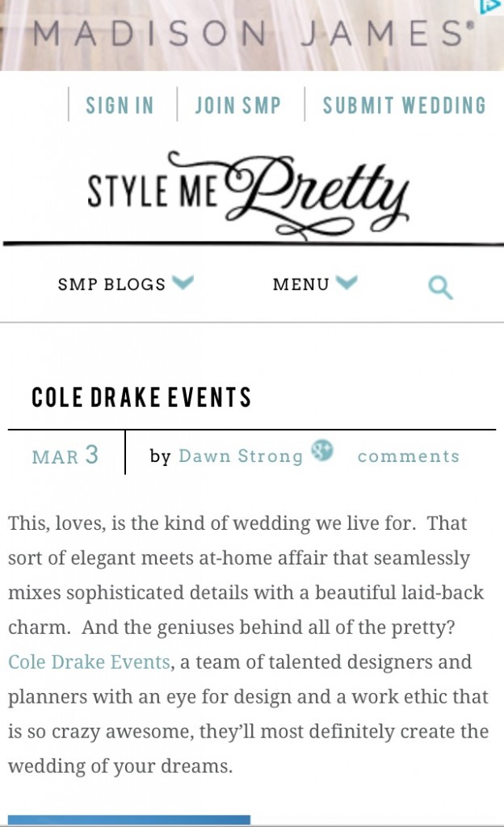Open the Dawn Strong author link
This screenshot has height=827, width=504.
point(241,456)
